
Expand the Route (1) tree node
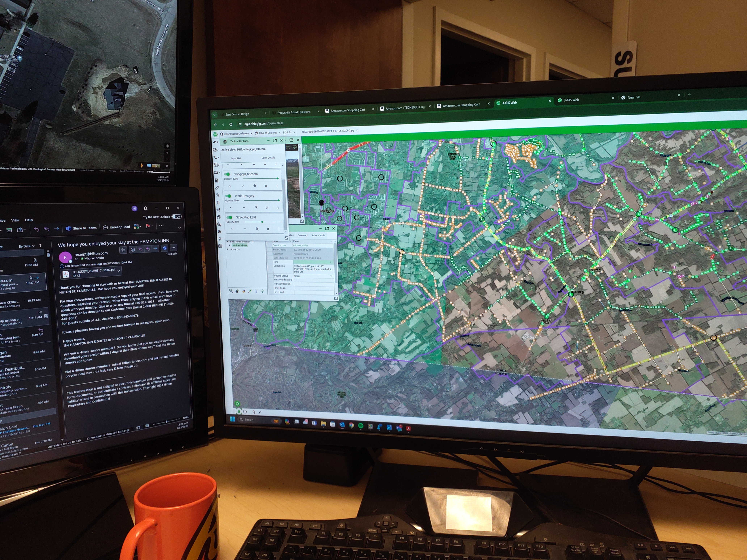tap(228, 249)
